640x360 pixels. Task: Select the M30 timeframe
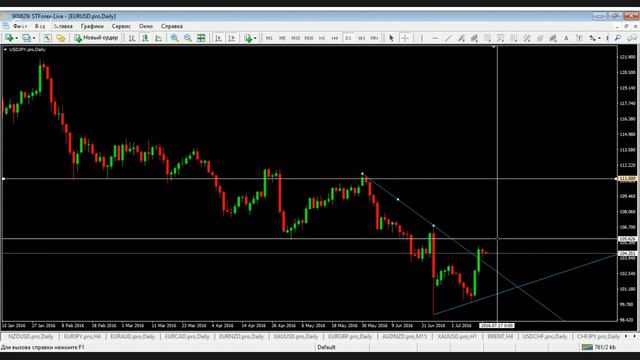[x=309, y=38]
